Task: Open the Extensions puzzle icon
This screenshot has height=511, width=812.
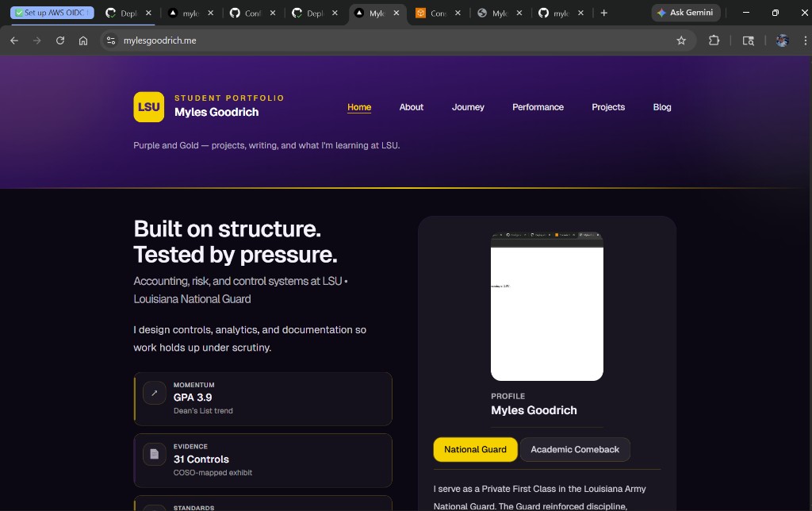Action: click(x=714, y=40)
